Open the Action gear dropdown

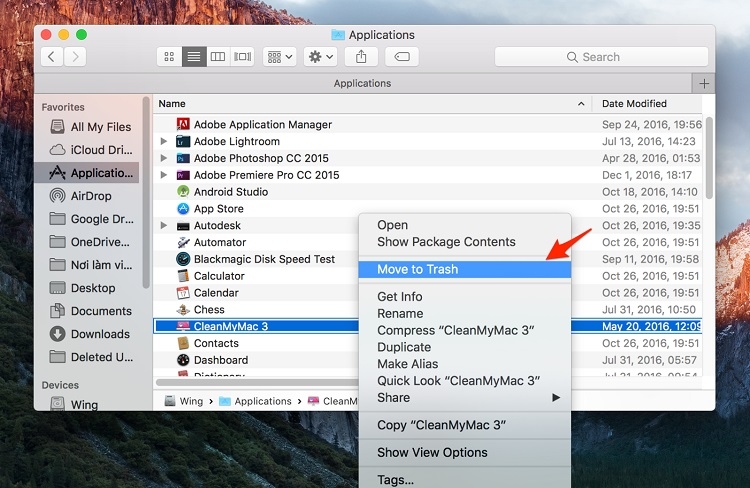coord(320,57)
